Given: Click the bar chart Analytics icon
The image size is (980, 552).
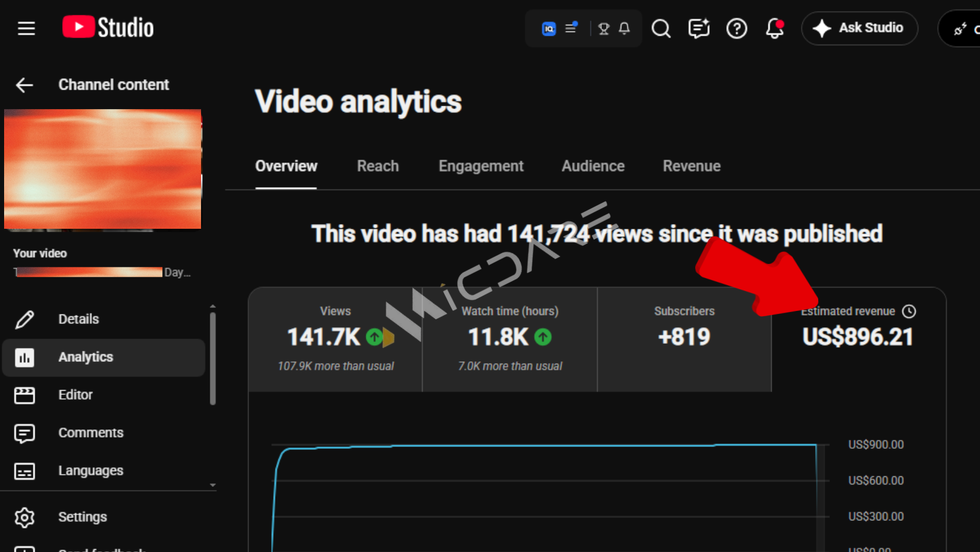Looking at the screenshot, I should (x=25, y=357).
